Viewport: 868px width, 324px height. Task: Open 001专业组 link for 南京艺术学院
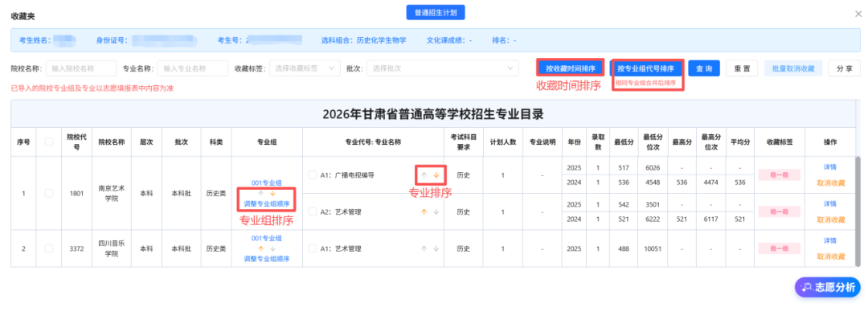pyautogui.click(x=266, y=183)
